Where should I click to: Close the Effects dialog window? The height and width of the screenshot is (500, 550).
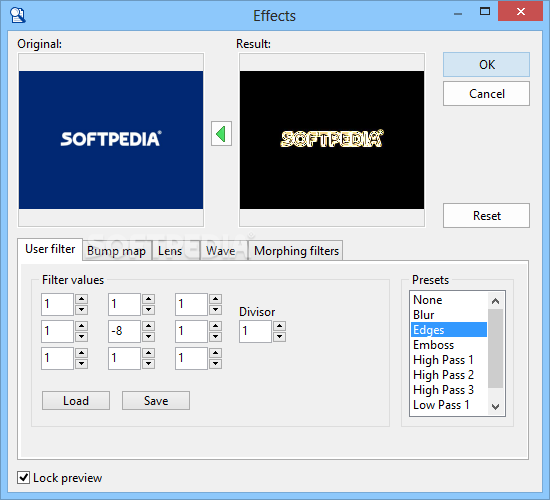pyautogui.click(x=521, y=11)
